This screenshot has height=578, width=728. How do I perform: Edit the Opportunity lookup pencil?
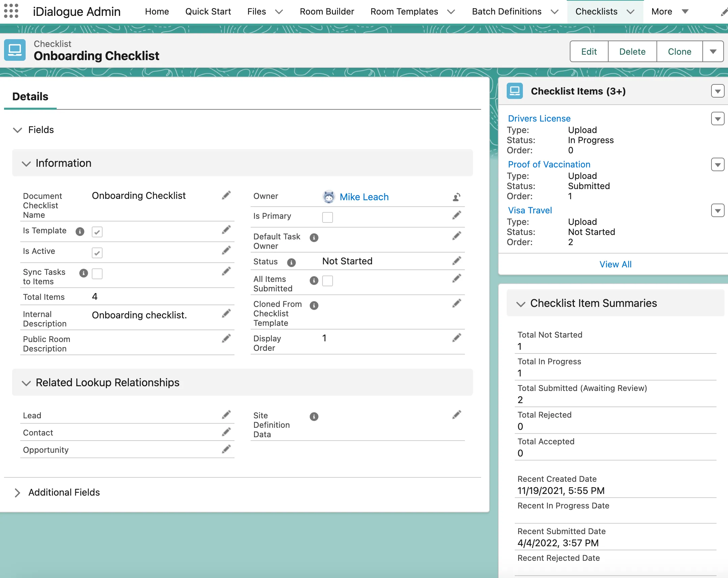pos(226,449)
